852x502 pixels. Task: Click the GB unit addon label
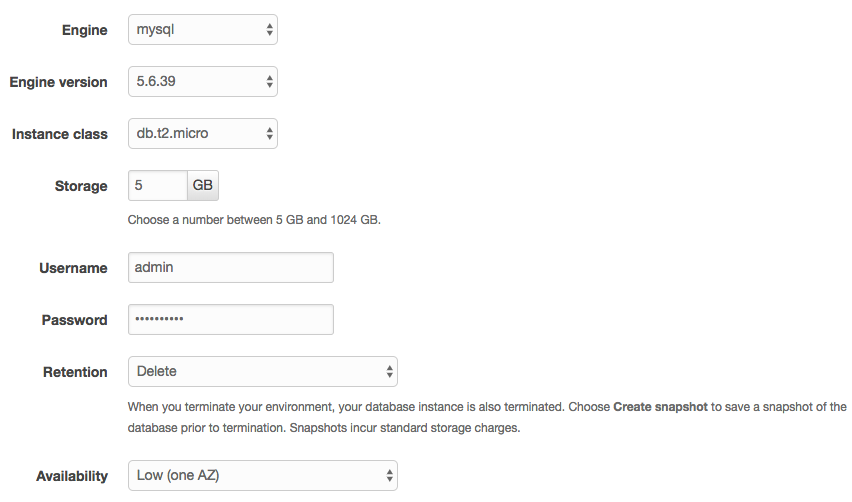(x=203, y=185)
